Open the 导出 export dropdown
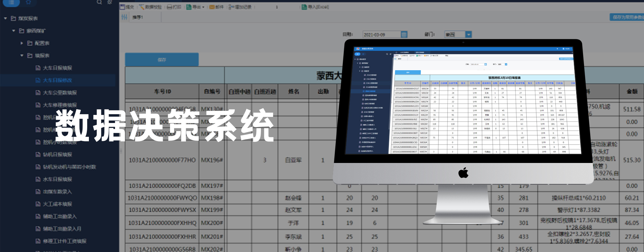 195,7
